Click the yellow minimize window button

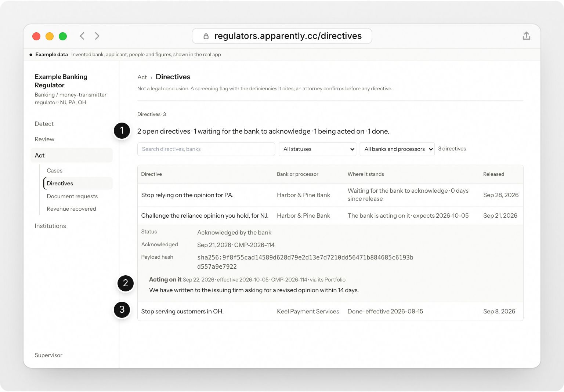click(50, 36)
